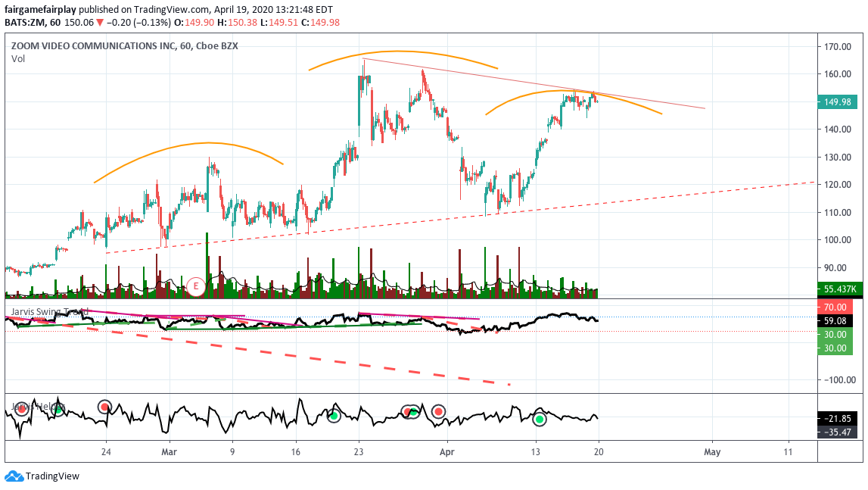Click the C:149.98 close value
The image size is (868, 490).
[x=320, y=23]
